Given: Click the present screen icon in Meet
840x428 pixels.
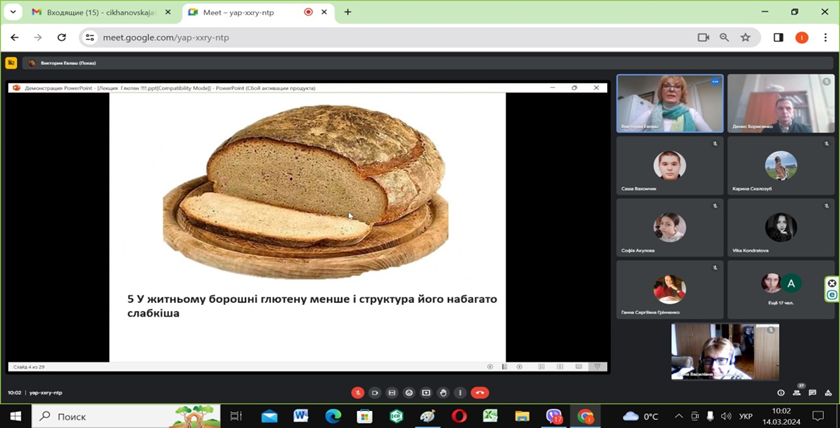Looking at the screenshot, I should coord(426,393).
